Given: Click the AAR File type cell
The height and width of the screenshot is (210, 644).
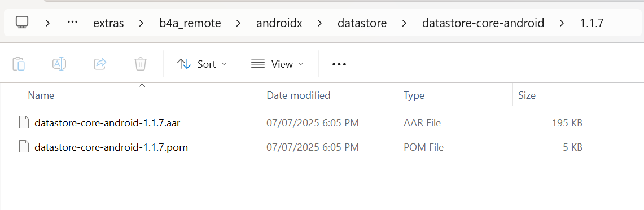Looking at the screenshot, I should [422, 123].
